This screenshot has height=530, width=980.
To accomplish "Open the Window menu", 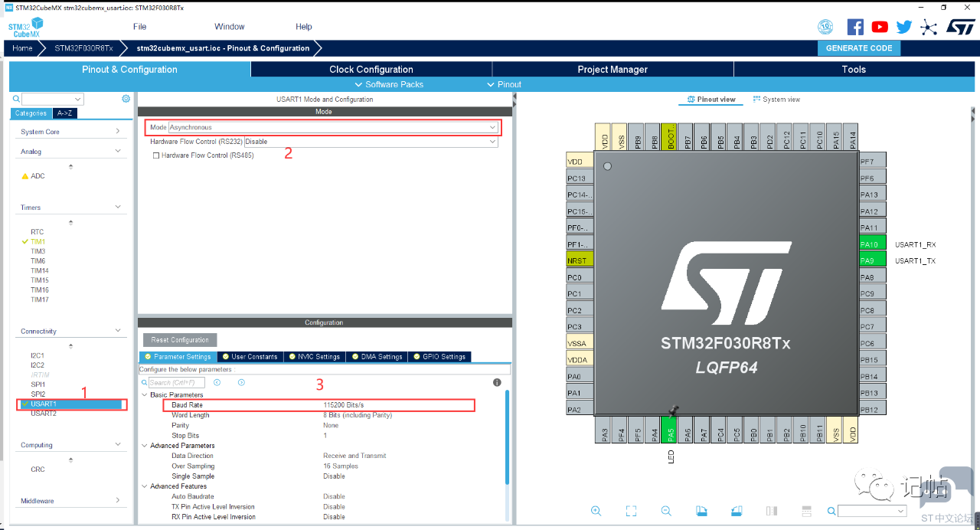I will click(x=230, y=27).
